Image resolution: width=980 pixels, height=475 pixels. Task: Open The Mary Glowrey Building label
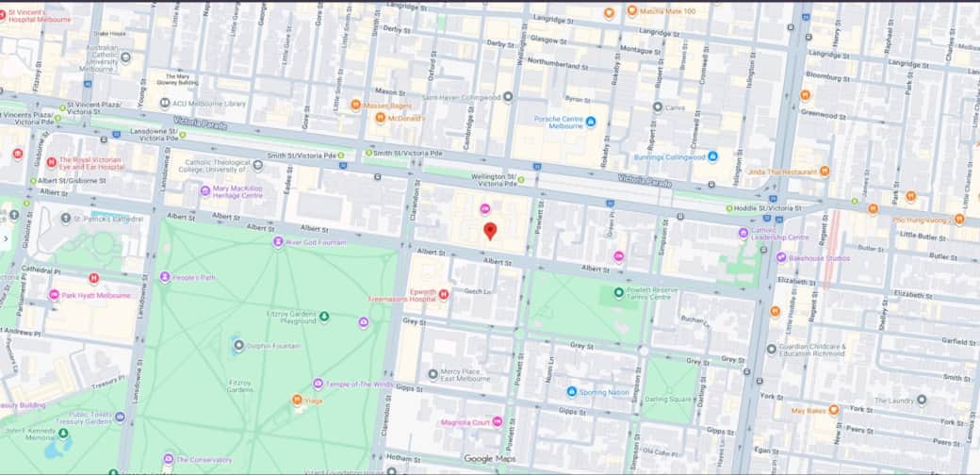click(x=177, y=79)
